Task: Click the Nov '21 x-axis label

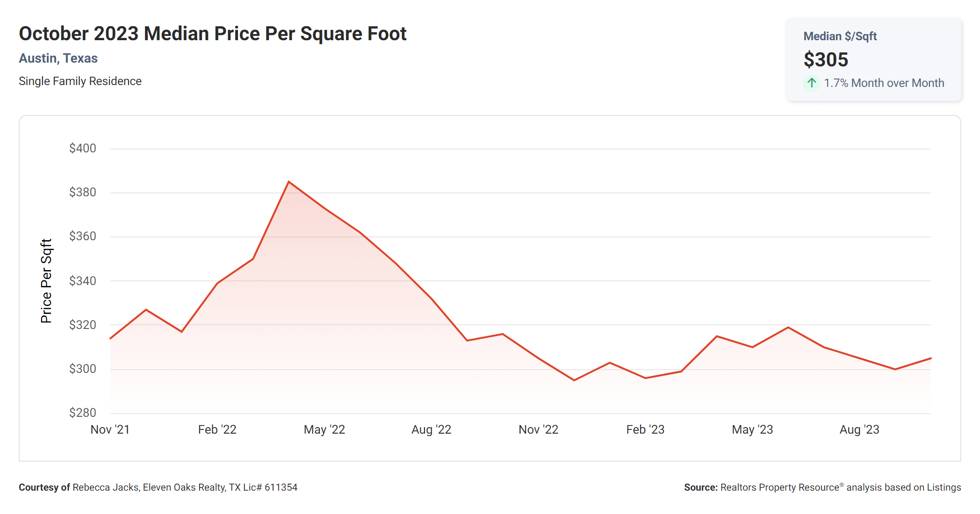Action: coord(110,429)
